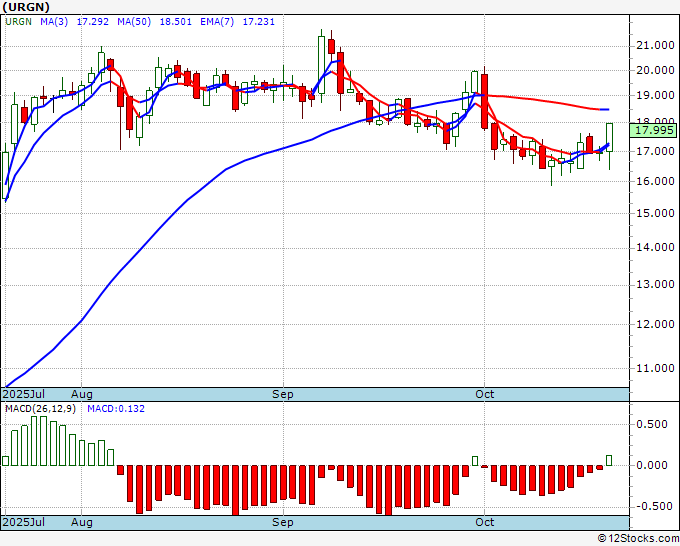This screenshot has width=680, height=546.
Task: Click 2025Jul on MACD timeline
Action: click(23, 522)
